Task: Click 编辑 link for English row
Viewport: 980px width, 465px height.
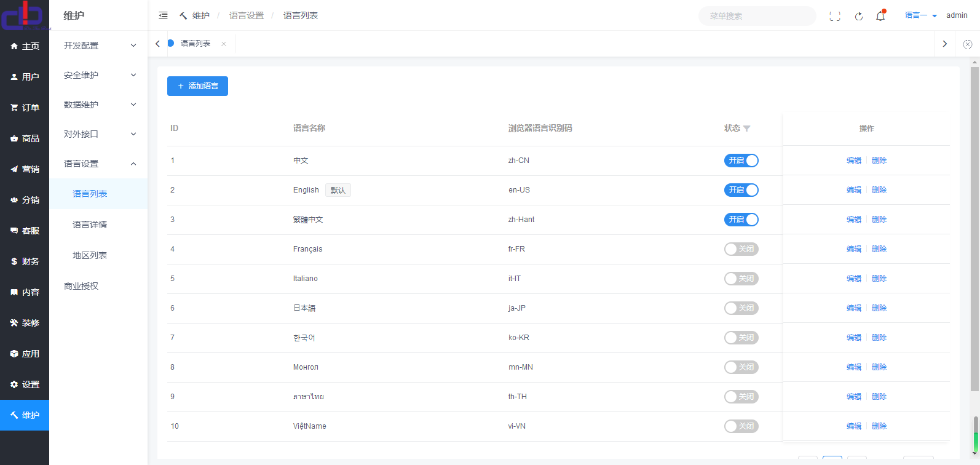Action: (853, 190)
